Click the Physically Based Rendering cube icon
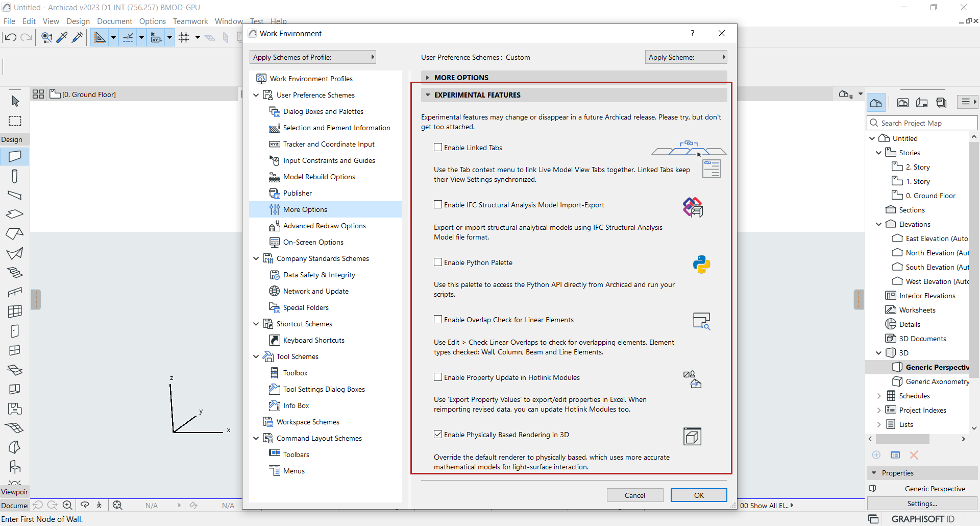 point(693,437)
